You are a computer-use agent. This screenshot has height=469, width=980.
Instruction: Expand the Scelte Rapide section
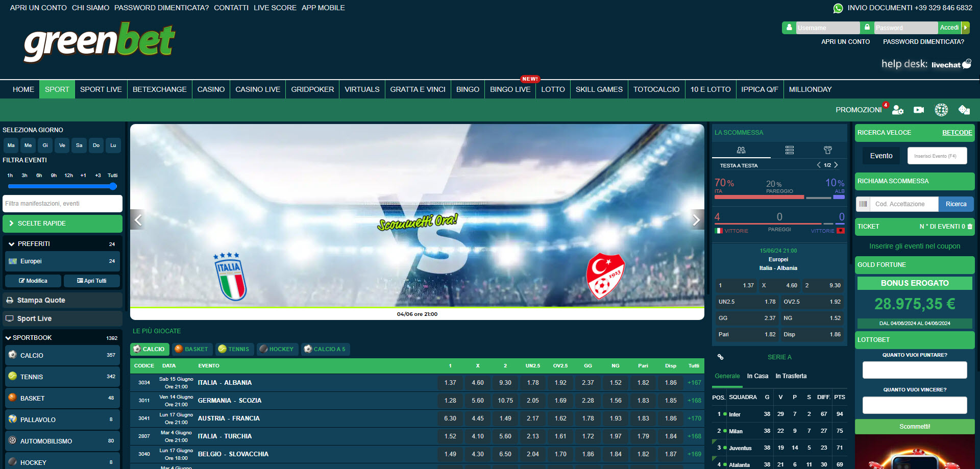(62, 224)
